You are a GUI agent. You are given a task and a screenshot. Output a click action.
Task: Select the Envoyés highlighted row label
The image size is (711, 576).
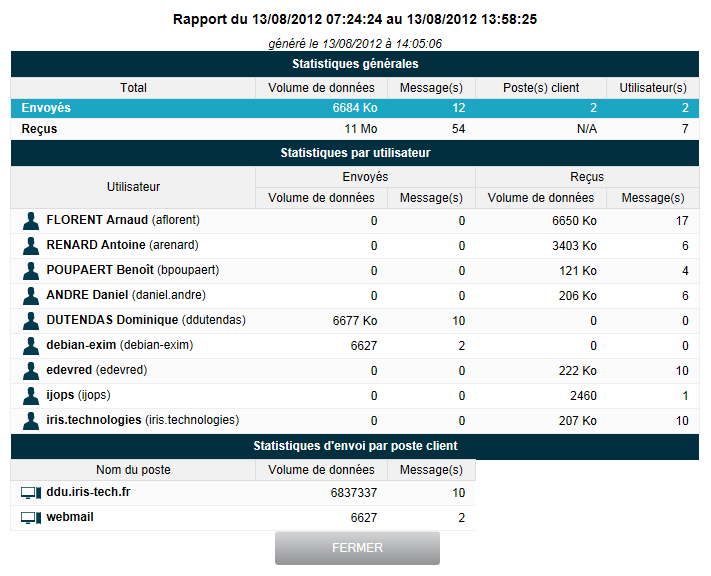[x=46, y=108]
